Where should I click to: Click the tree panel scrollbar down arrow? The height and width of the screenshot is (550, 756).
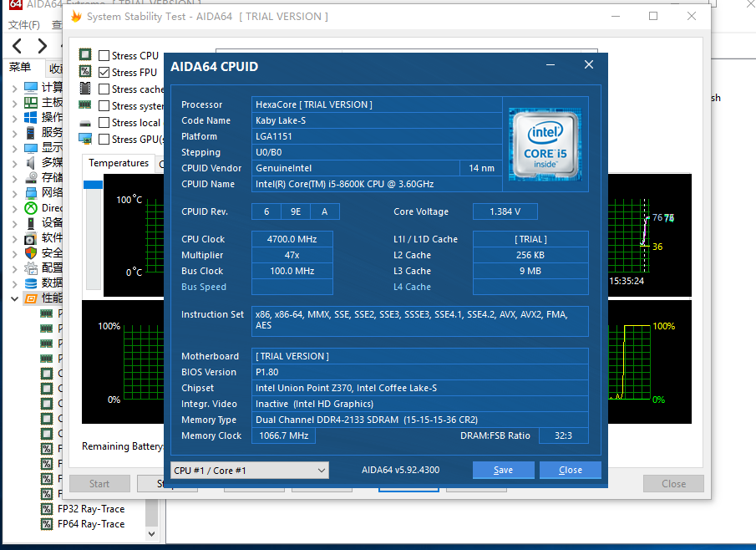[152, 532]
